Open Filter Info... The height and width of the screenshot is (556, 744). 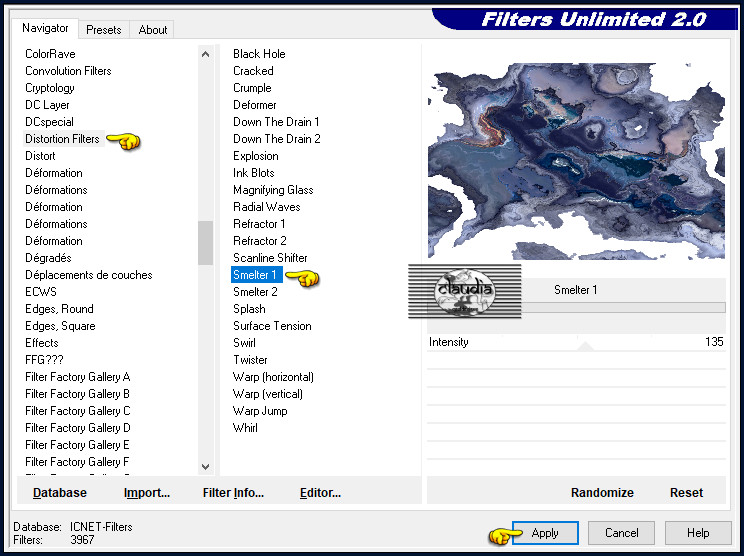pos(233,493)
